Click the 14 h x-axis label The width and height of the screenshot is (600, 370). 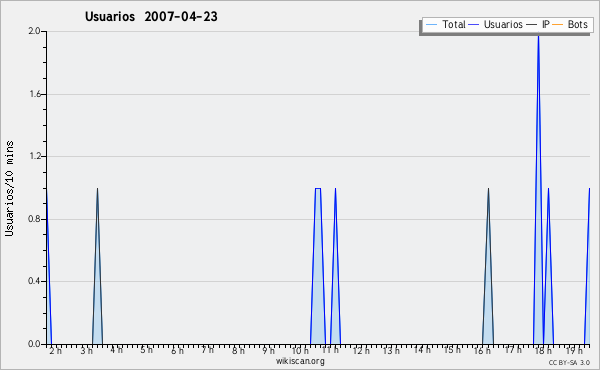click(x=422, y=350)
